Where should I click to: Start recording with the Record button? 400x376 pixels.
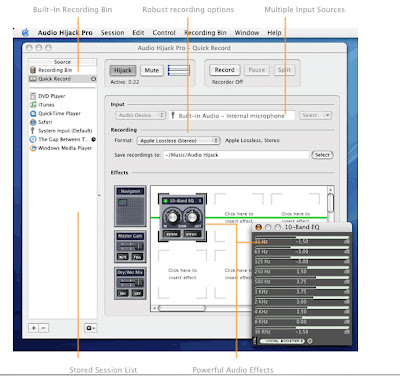pos(224,70)
